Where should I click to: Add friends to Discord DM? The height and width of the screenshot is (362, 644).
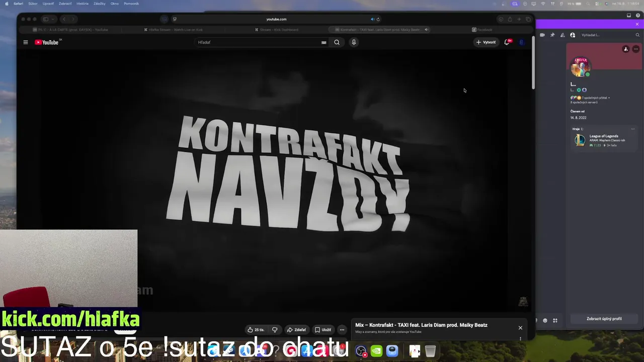tap(562, 35)
